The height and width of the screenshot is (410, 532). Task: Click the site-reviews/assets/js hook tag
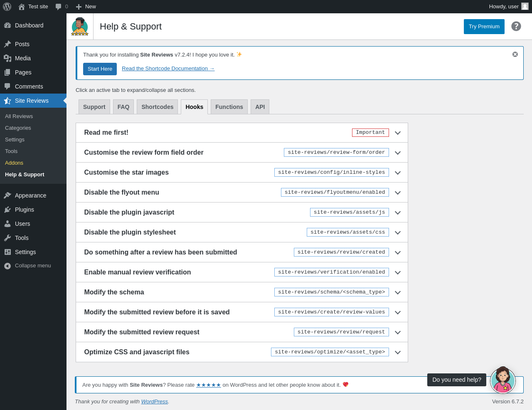(350, 212)
